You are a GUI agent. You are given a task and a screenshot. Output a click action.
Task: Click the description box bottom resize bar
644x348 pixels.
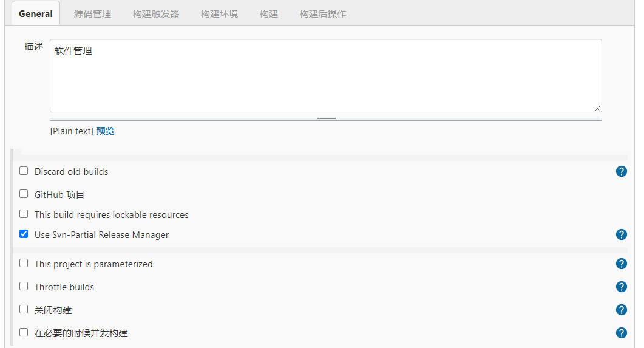click(326, 119)
